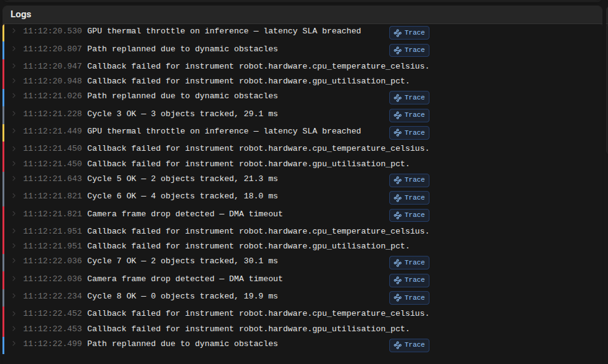Select message 'Cycle 3 OK — 3 objects tracked, 29.1 ms'

click(182, 114)
